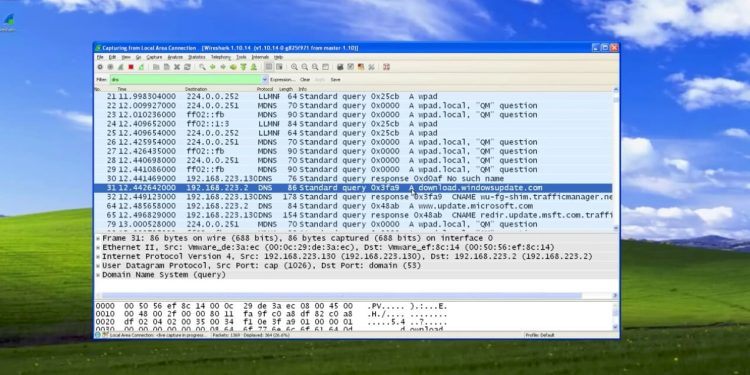Go to packet number icon
Viewport: 750px width, 375px height.
(233, 67)
